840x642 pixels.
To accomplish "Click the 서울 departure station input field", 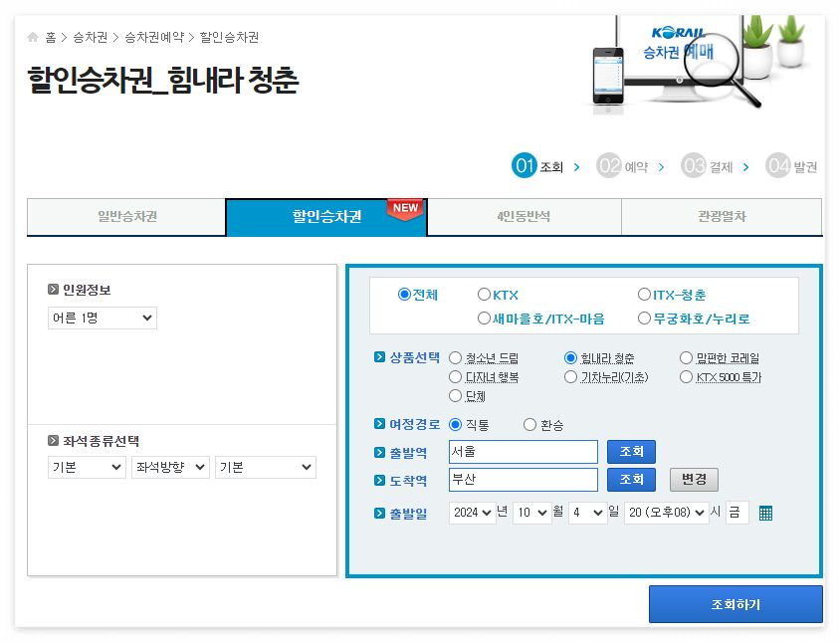I will 523,451.
